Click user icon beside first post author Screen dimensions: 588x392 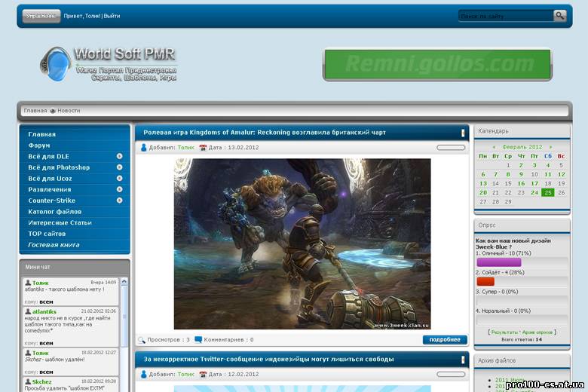(144, 148)
